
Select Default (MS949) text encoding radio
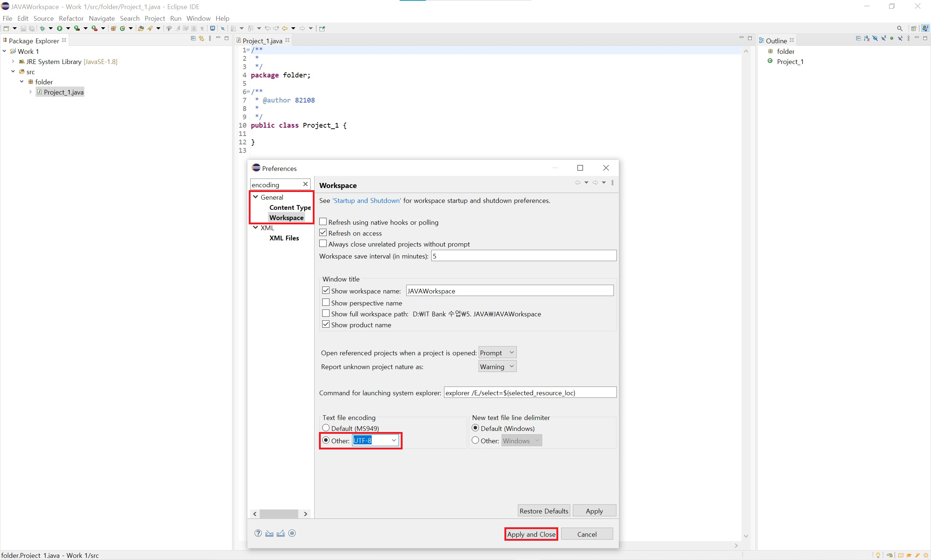tap(326, 428)
